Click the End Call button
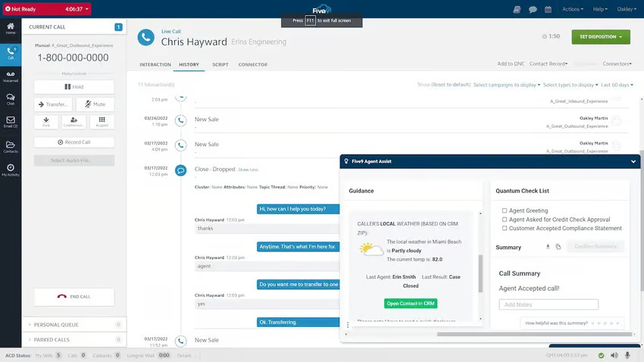The image size is (644, 362). click(74, 298)
